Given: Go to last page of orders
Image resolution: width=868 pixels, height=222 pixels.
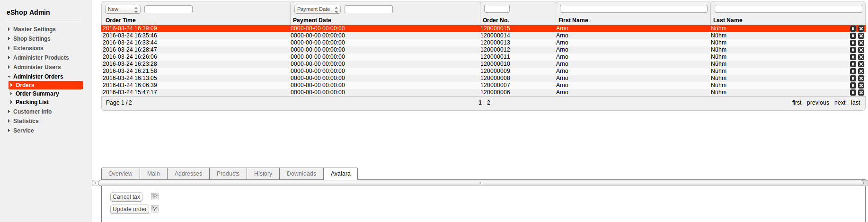Looking at the screenshot, I should (855, 103).
